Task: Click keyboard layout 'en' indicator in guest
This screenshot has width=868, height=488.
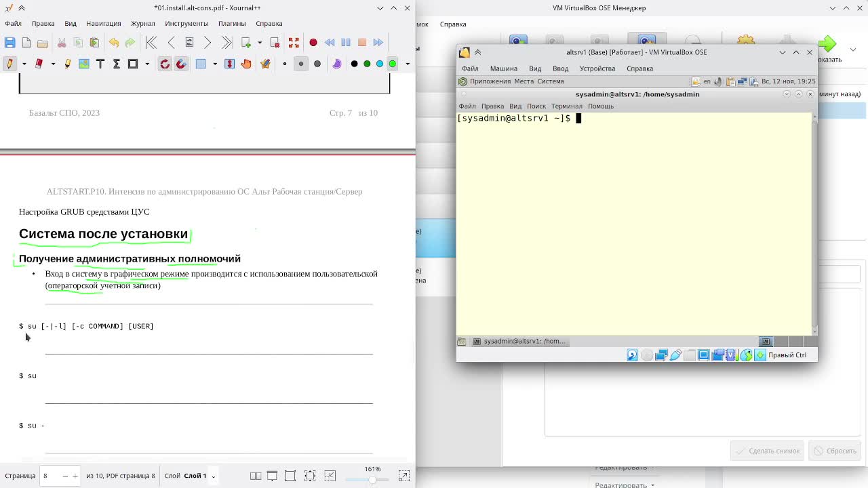Action: (707, 81)
